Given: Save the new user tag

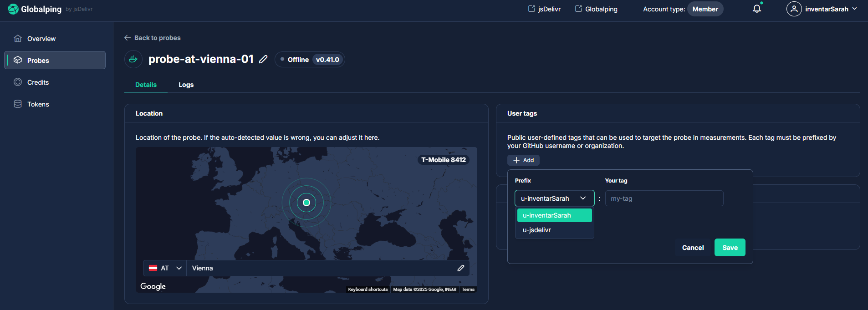Looking at the screenshot, I should [x=730, y=248].
